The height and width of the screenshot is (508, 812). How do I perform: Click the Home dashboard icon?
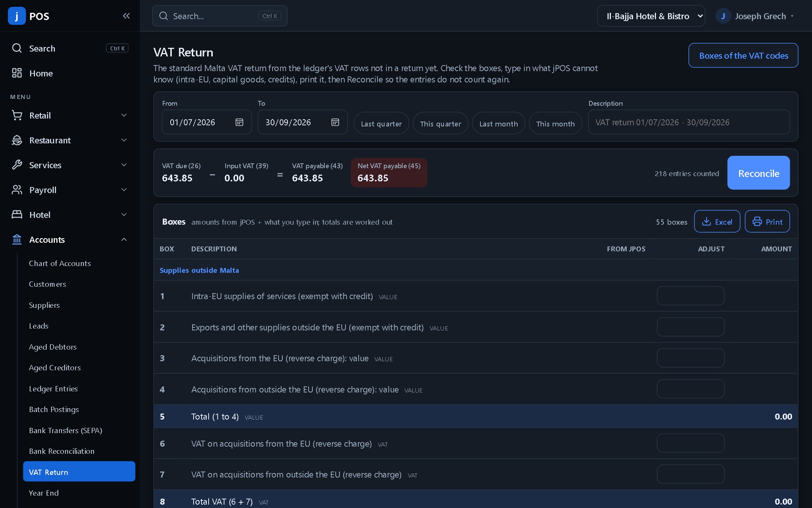(x=17, y=73)
